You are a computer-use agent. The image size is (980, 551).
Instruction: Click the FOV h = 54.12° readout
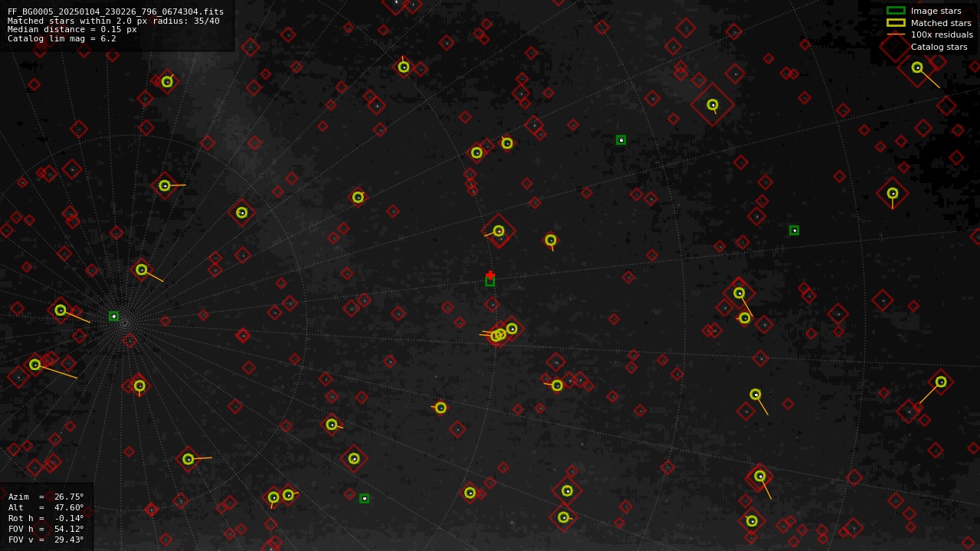point(46,529)
